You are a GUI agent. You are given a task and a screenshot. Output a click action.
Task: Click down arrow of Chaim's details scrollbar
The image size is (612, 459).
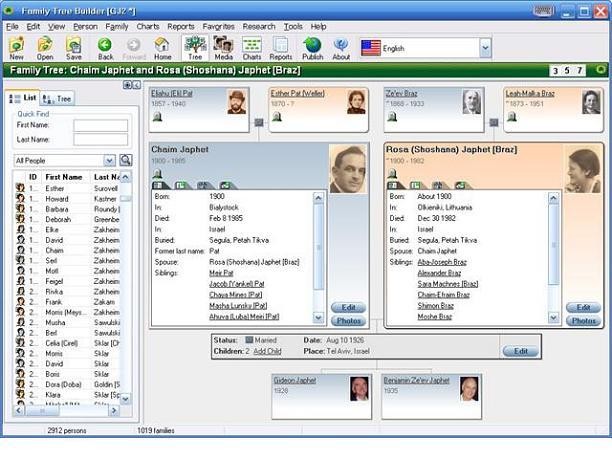click(318, 318)
